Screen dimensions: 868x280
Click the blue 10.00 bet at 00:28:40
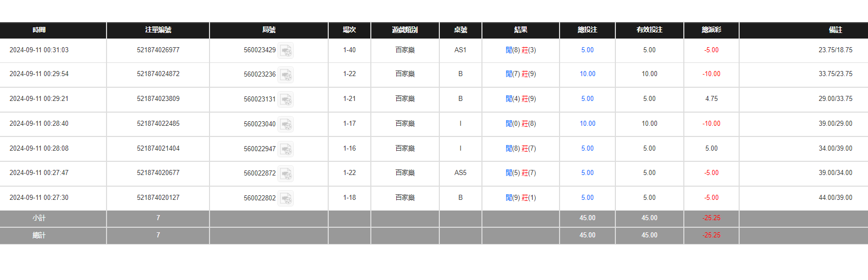587,124
